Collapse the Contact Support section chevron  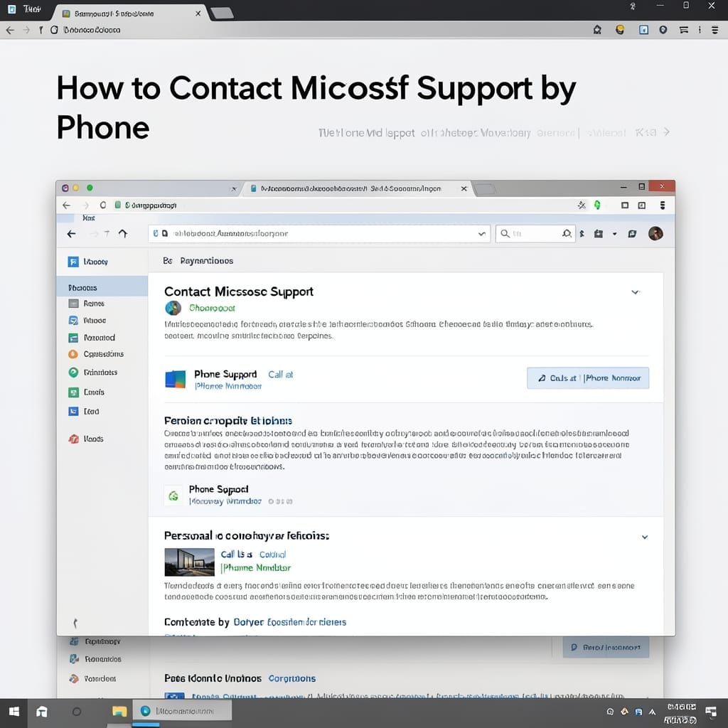point(635,292)
